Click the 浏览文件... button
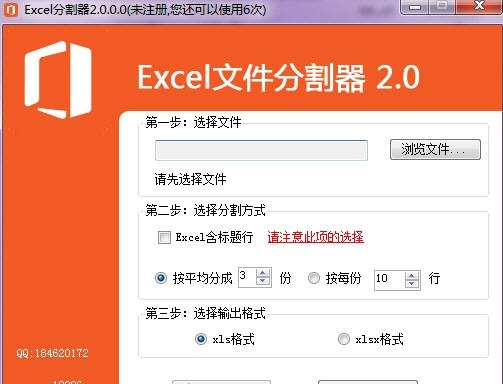The image size is (503, 384). [435, 149]
